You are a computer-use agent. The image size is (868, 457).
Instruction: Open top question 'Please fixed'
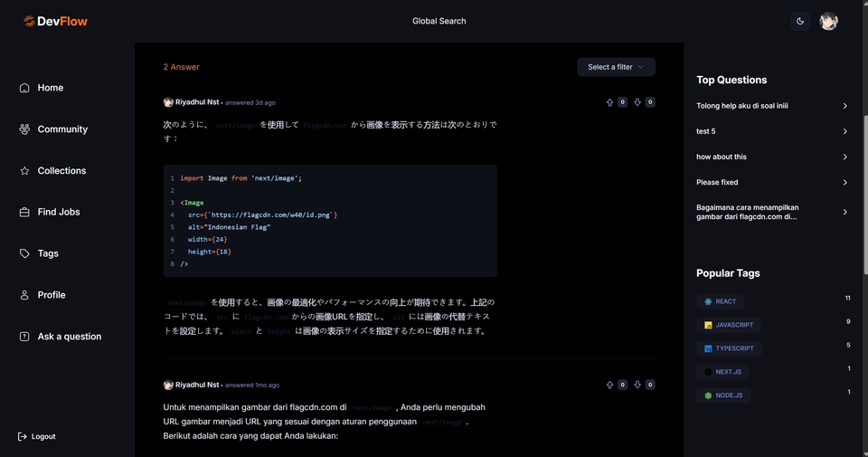coord(717,182)
